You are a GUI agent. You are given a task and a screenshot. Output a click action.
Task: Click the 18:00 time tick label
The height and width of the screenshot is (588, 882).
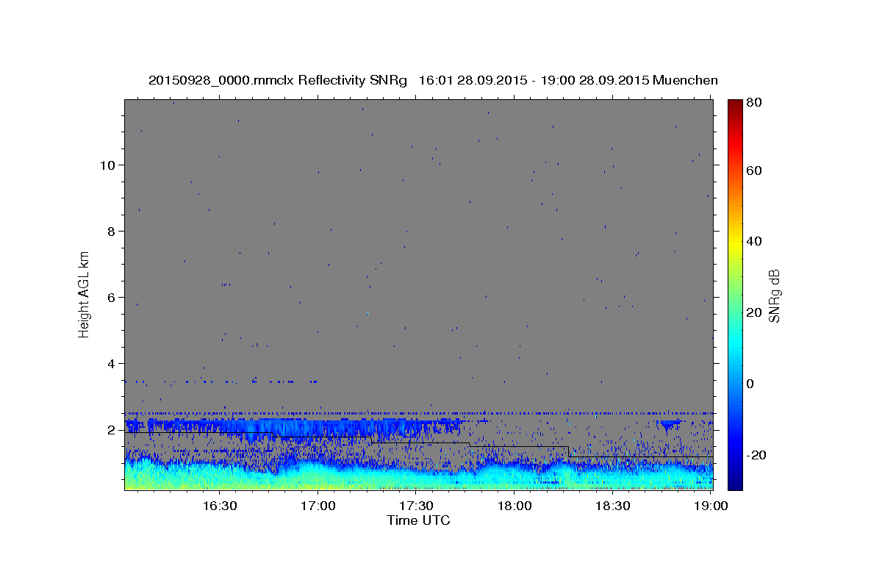[514, 506]
